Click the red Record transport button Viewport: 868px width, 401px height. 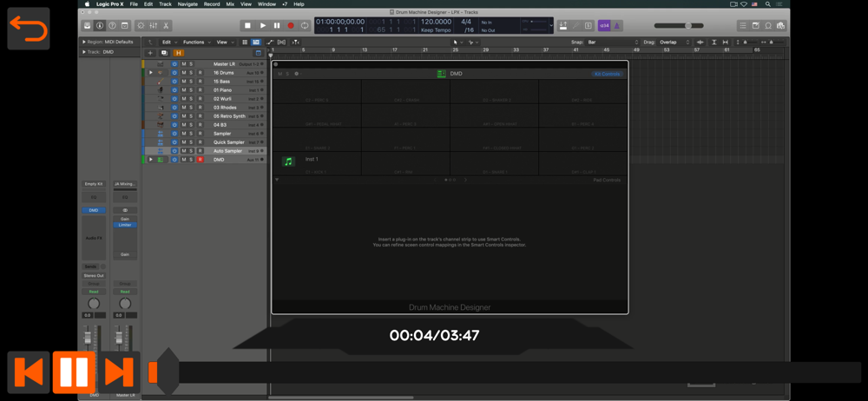[x=291, y=25]
